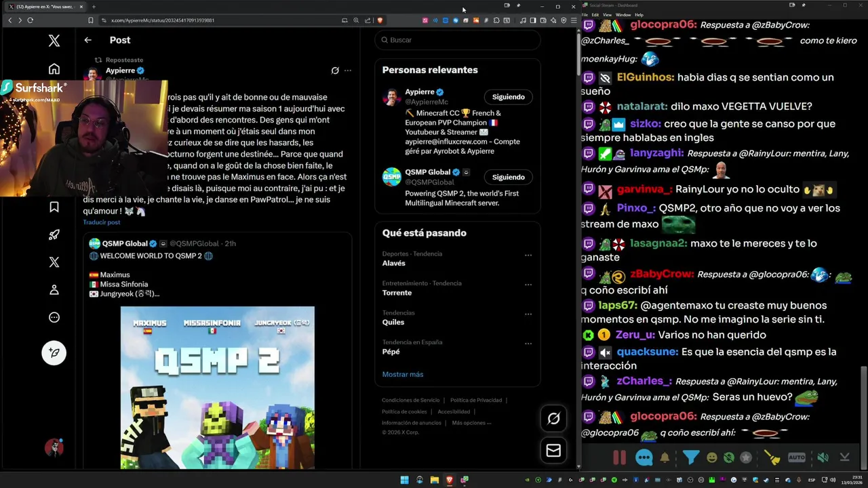Click the Alavés trending topic

coord(393,263)
